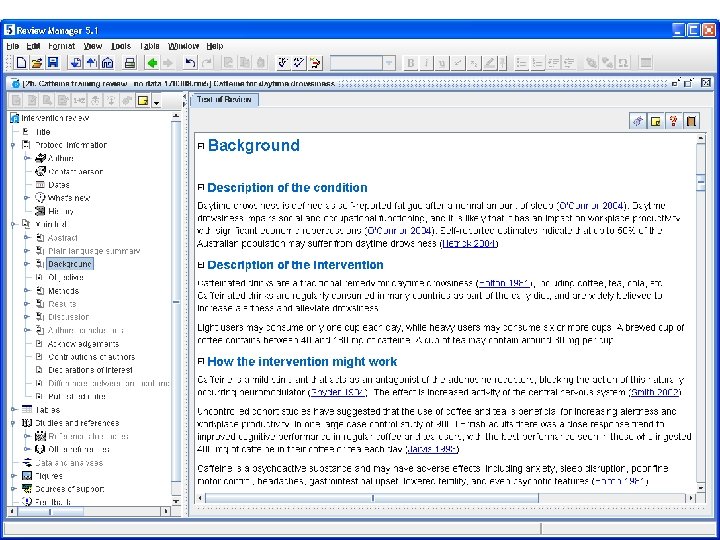This screenshot has height=540, width=720.
Task: Create a new review with the New icon
Action: 21,63
